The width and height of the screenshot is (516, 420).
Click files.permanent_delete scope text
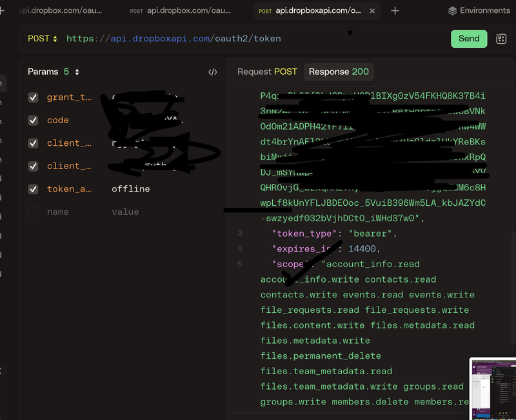point(321,356)
